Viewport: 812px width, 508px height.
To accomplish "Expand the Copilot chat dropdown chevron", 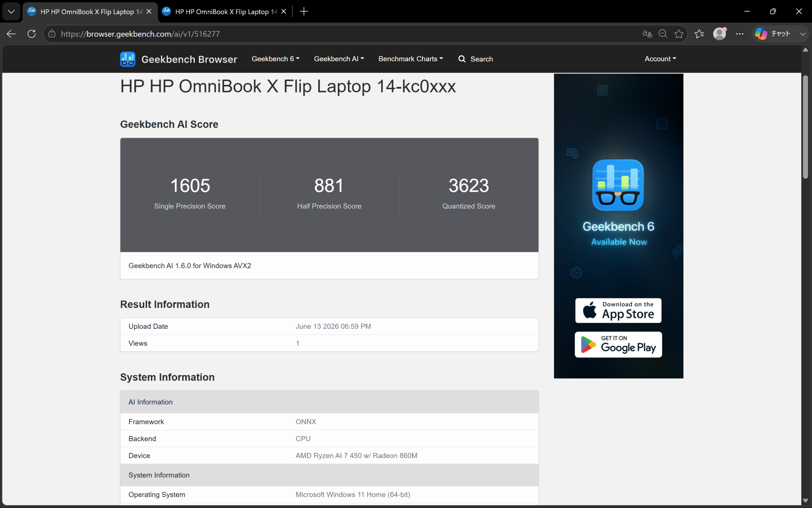I will tap(802, 34).
